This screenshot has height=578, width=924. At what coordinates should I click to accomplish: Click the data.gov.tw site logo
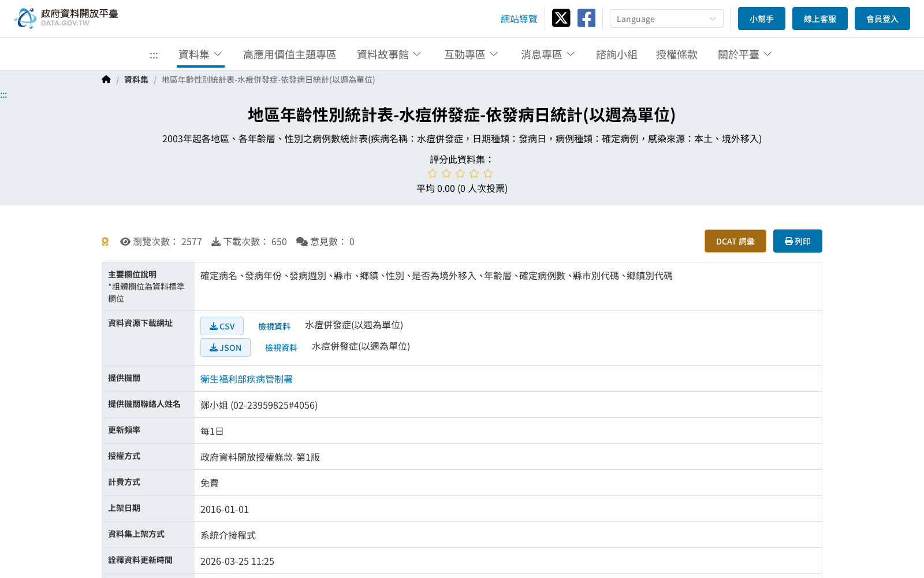pyautogui.click(x=66, y=18)
